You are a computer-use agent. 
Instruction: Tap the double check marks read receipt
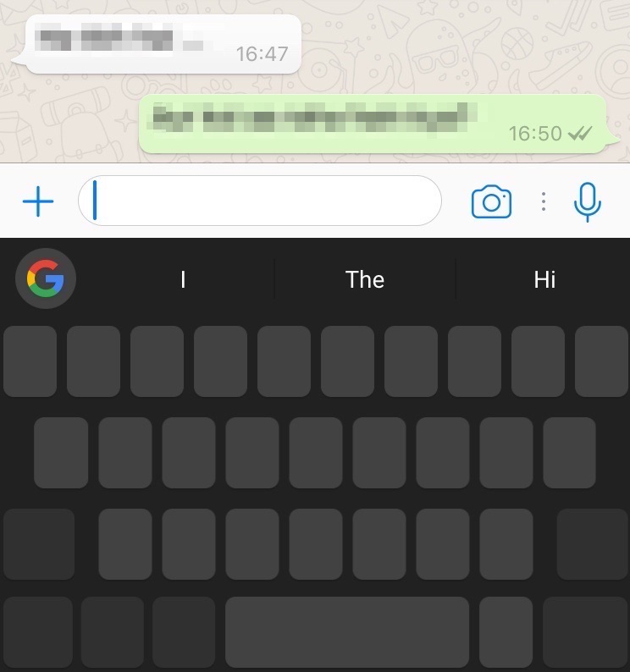[580, 134]
